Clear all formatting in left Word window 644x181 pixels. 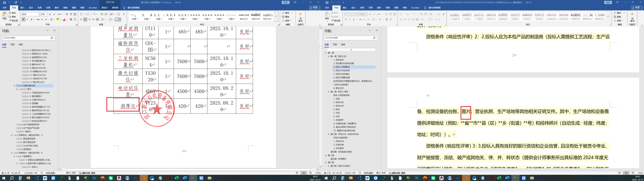(x=67, y=14)
